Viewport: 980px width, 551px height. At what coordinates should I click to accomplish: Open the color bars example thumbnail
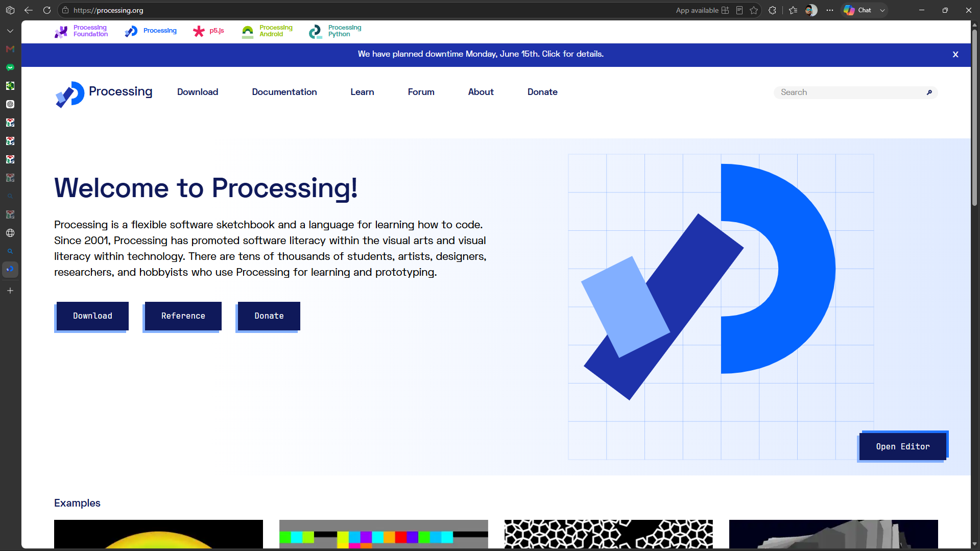pos(384,534)
